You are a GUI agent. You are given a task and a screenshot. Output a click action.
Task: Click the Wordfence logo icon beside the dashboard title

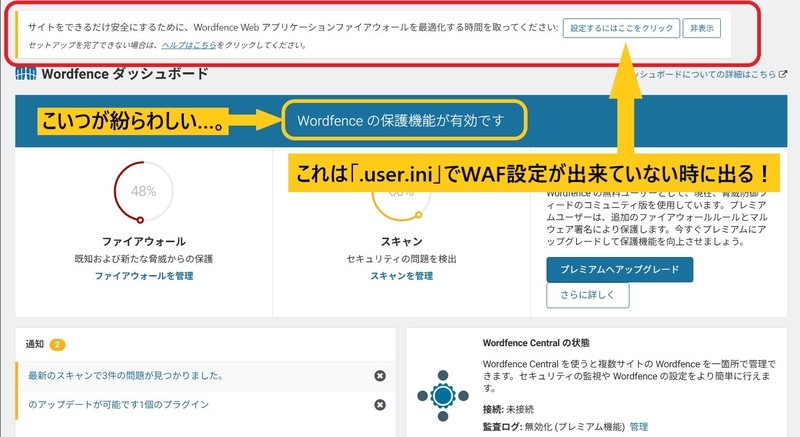(x=26, y=74)
